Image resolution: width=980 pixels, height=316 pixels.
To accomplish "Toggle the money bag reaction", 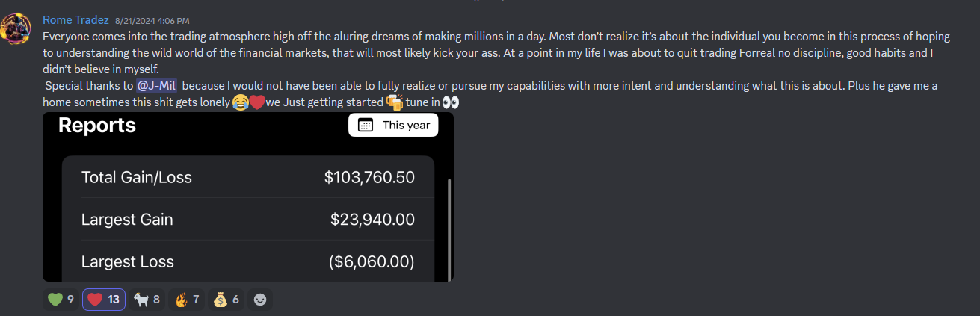I will pos(226,300).
